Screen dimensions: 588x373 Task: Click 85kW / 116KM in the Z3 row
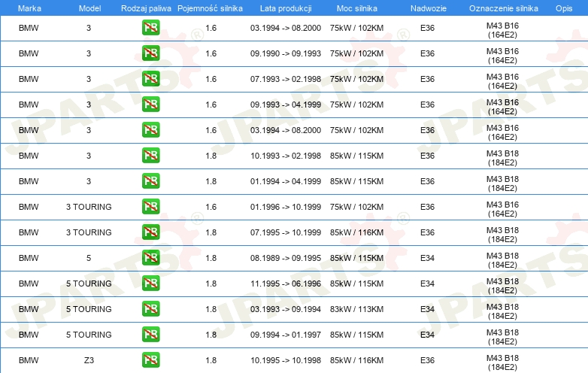(x=356, y=360)
